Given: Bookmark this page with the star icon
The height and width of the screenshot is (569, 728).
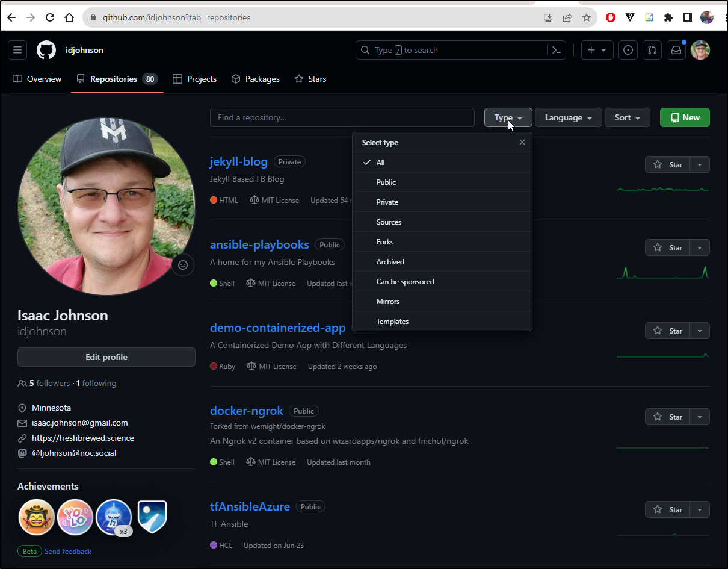Looking at the screenshot, I should point(586,17).
